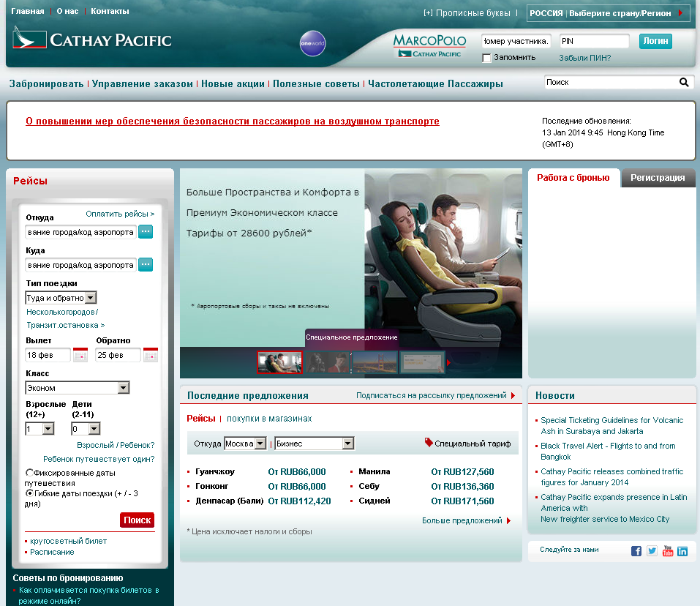Check the Запомнить checkbox

click(x=487, y=58)
